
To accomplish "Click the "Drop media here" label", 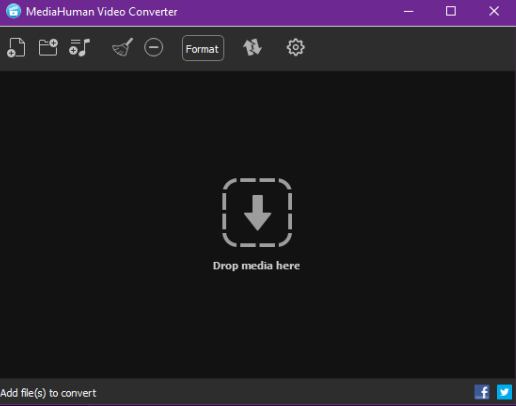I will (256, 266).
